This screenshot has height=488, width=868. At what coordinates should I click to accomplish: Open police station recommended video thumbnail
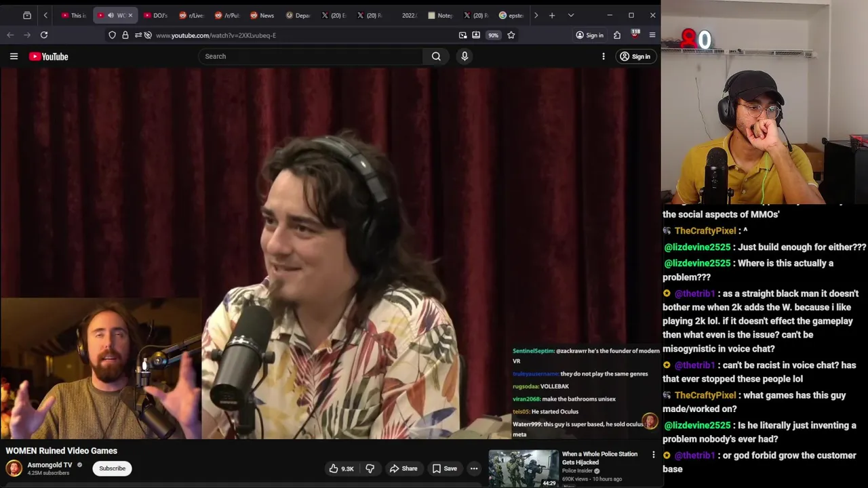tap(524, 469)
